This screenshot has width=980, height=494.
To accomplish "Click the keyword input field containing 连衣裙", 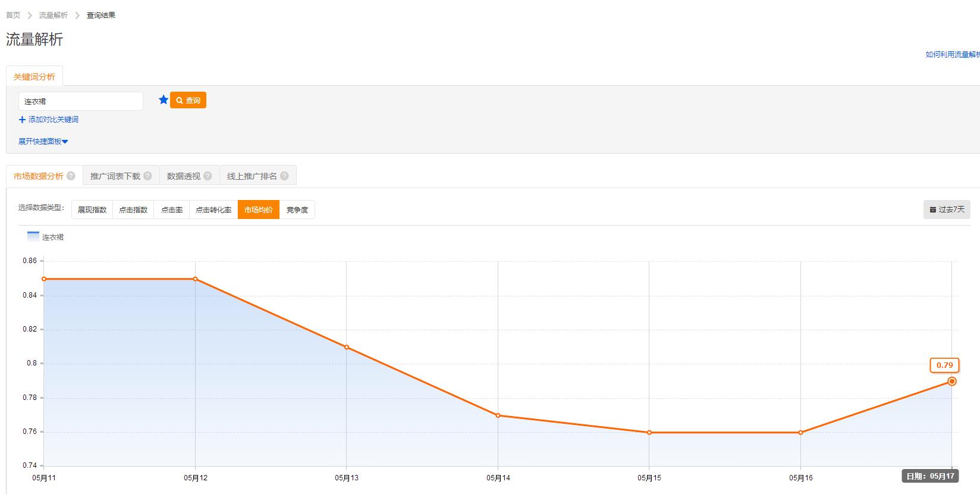I will click(81, 101).
